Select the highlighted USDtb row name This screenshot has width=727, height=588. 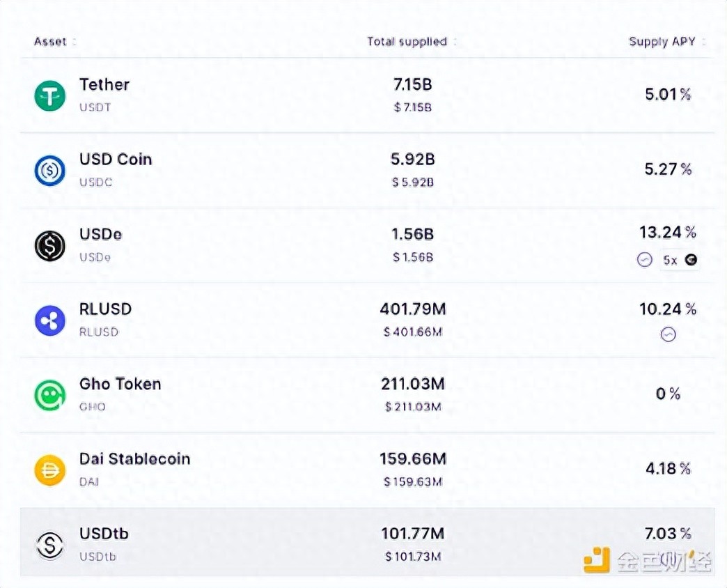pos(104,534)
